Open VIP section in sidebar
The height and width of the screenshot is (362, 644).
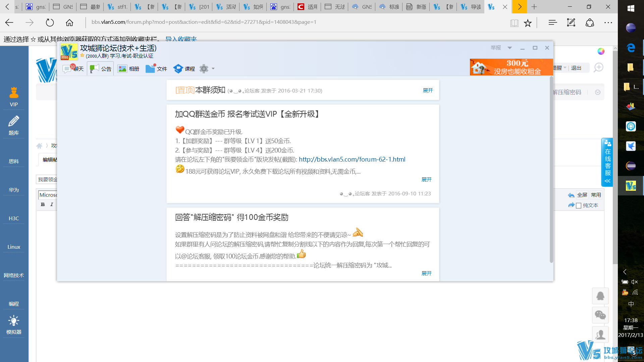click(14, 97)
